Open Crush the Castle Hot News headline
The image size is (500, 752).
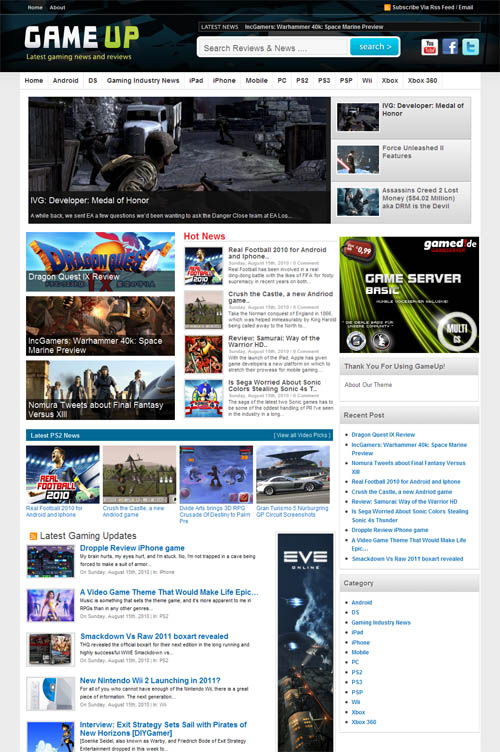[280, 297]
